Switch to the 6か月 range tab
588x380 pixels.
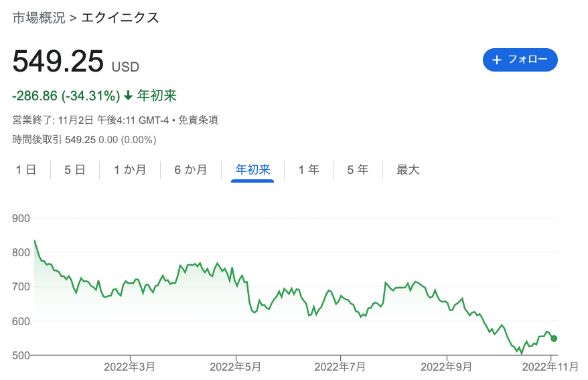(191, 170)
